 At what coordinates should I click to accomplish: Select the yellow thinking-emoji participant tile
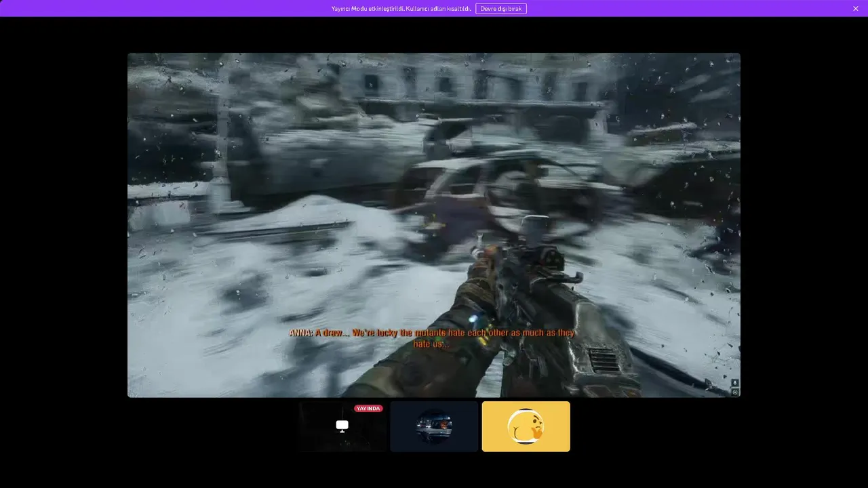(x=526, y=426)
